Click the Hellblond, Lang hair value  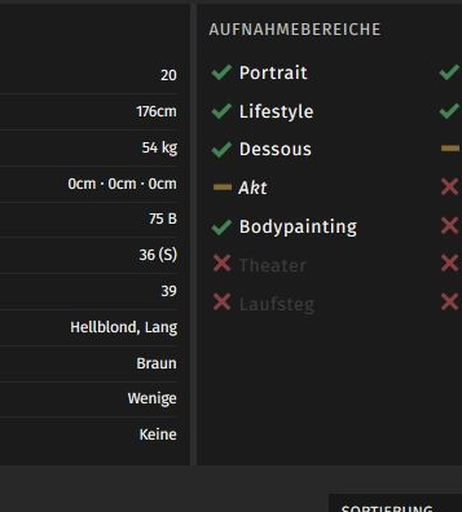(124, 327)
